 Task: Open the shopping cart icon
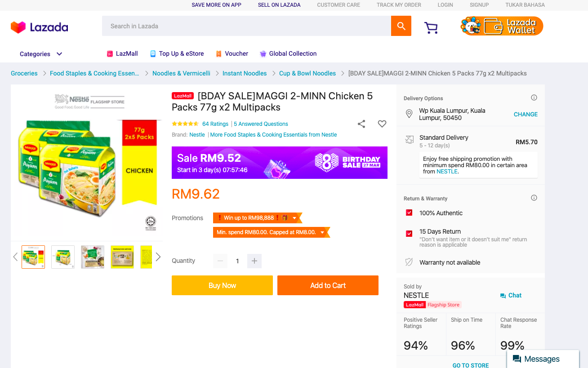click(431, 27)
